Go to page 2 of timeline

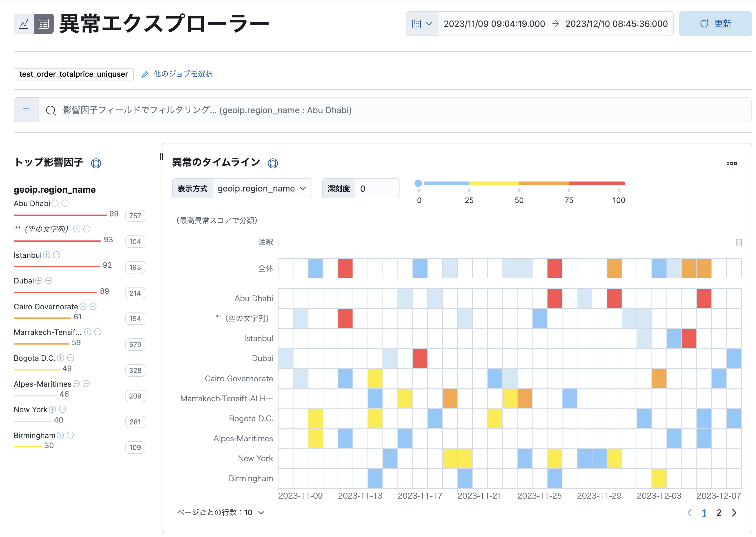pos(719,513)
